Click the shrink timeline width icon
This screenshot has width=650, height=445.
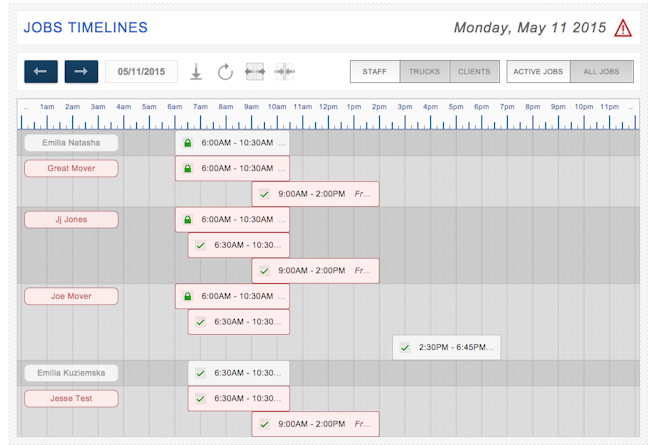(x=284, y=71)
